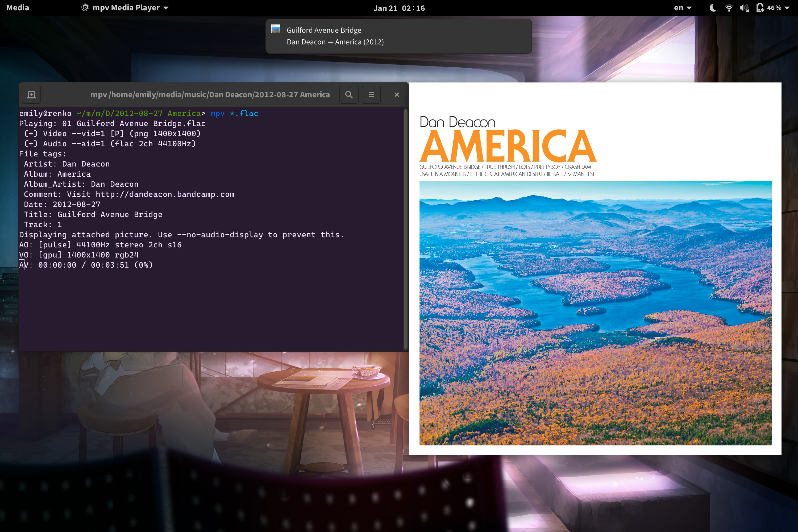Click the battery charging icon

click(760, 8)
